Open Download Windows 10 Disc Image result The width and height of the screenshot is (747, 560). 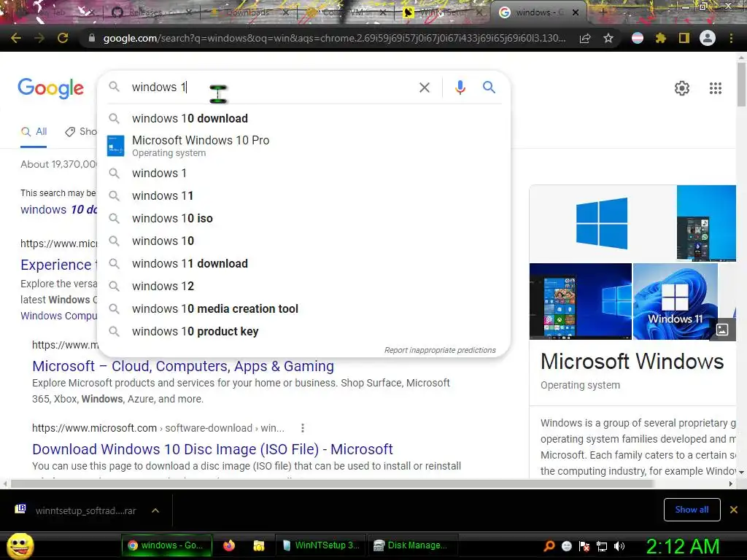212,449
